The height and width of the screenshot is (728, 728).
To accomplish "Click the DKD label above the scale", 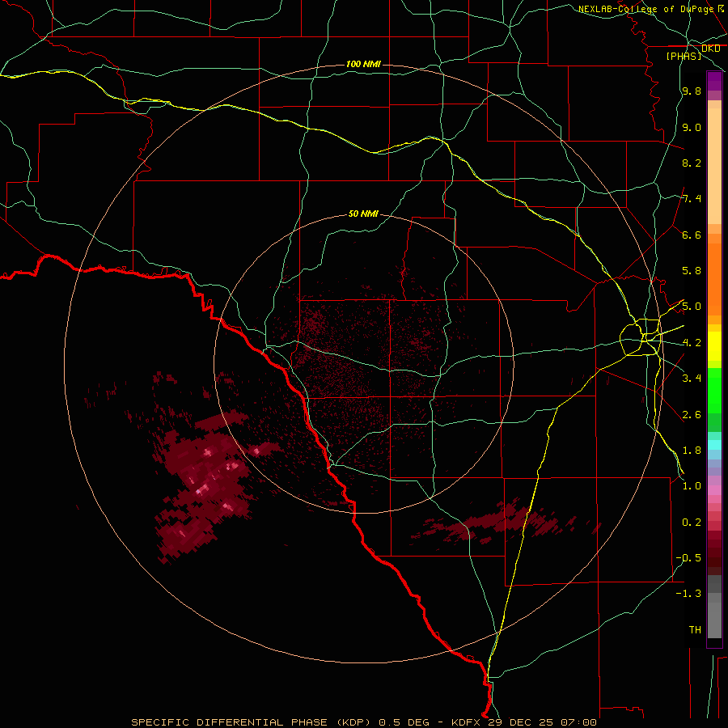I will 711,49.
